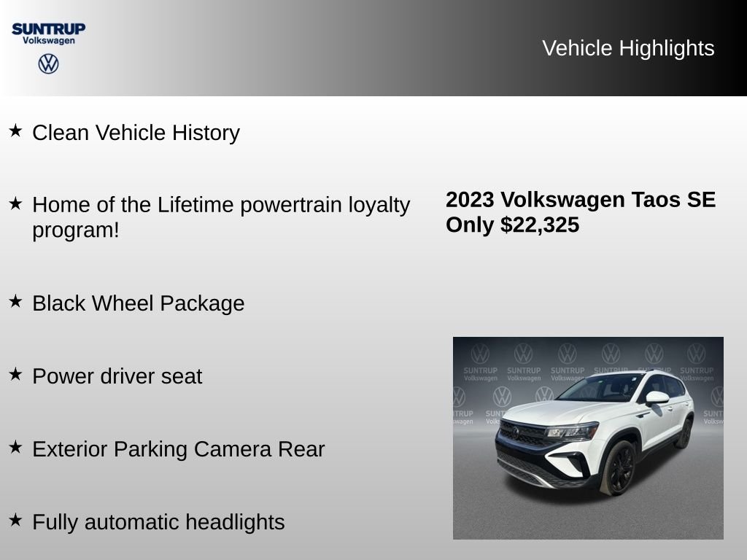Click the Only $22,325 price text
Viewport: 747px width, 560px height.
click(x=513, y=225)
